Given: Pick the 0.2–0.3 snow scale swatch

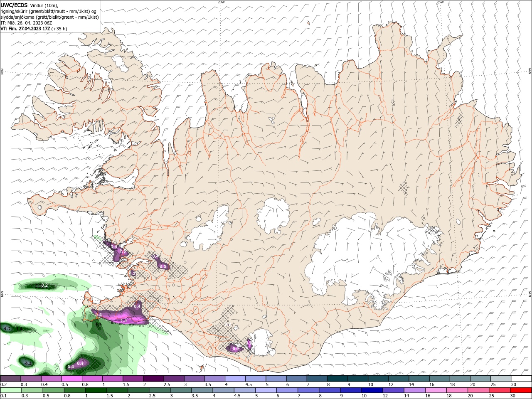Looking at the screenshot, I should coord(10,378).
